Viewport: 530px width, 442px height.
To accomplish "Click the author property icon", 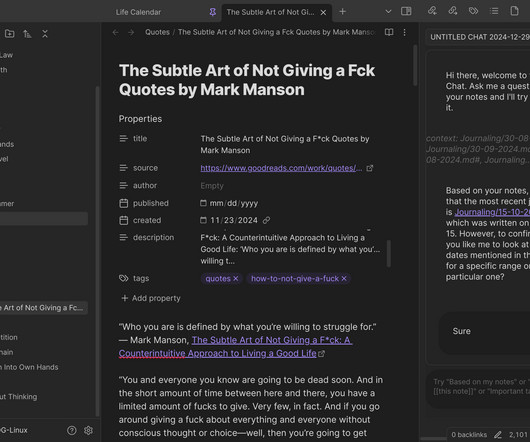I will (124, 186).
